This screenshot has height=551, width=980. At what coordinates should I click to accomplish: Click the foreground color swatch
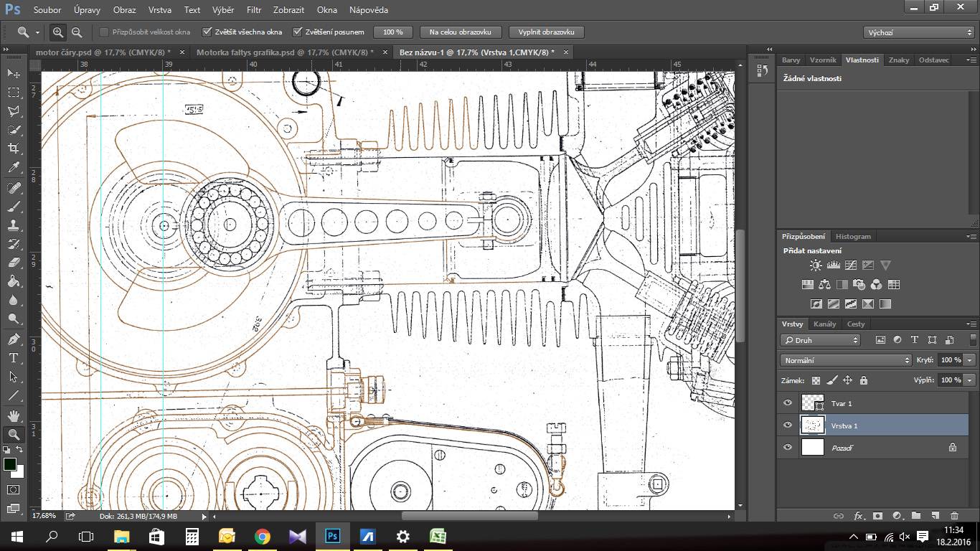pyautogui.click(x=10, y=465)
